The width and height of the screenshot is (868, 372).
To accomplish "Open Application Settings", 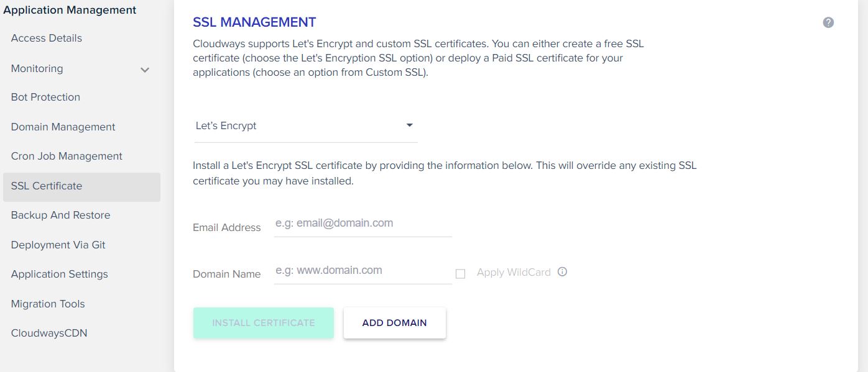I will [x=59, y=274].
